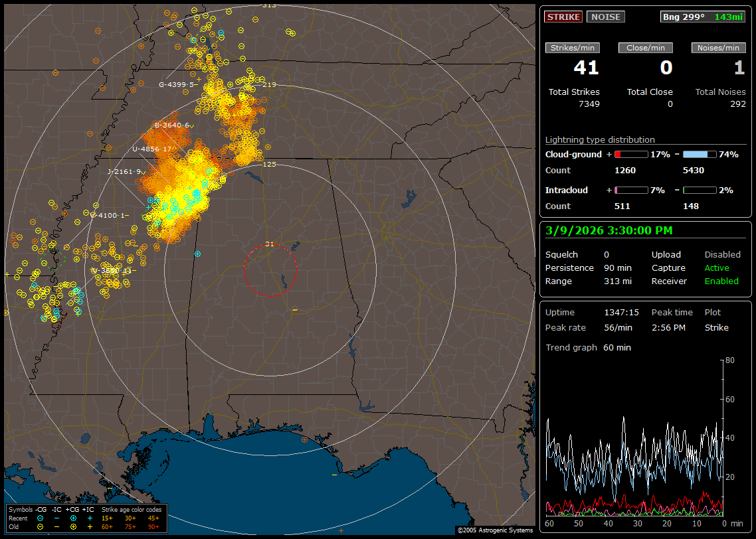Click the 90+ strike age color code
The height and width of the screenshot is (539, 756).
coord(153,526)
